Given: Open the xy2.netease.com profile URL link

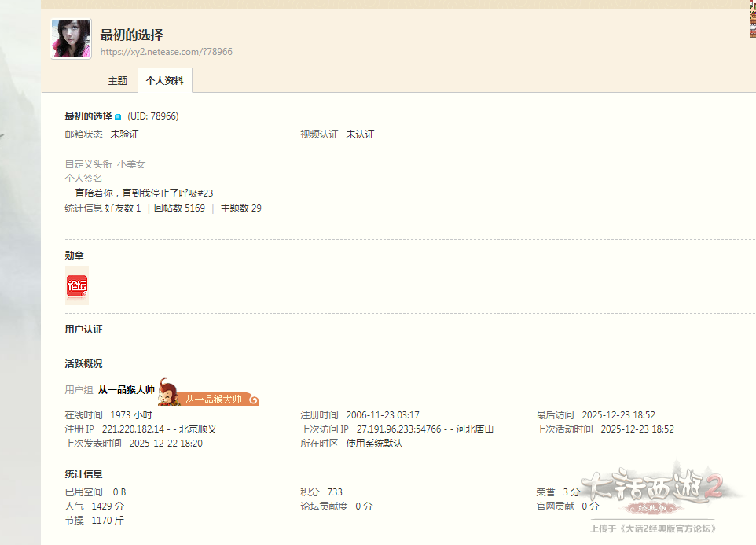Looking at the screenshot, I should point(166,52).
